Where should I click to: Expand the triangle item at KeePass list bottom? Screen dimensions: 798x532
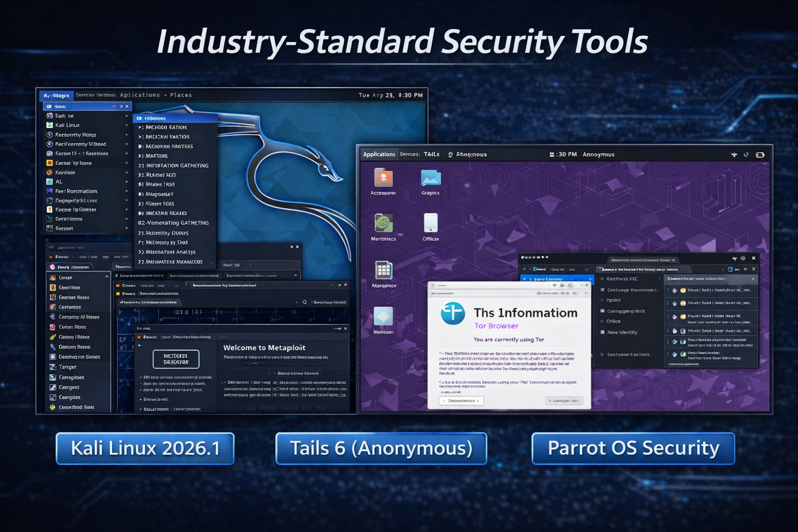[603, 354]
